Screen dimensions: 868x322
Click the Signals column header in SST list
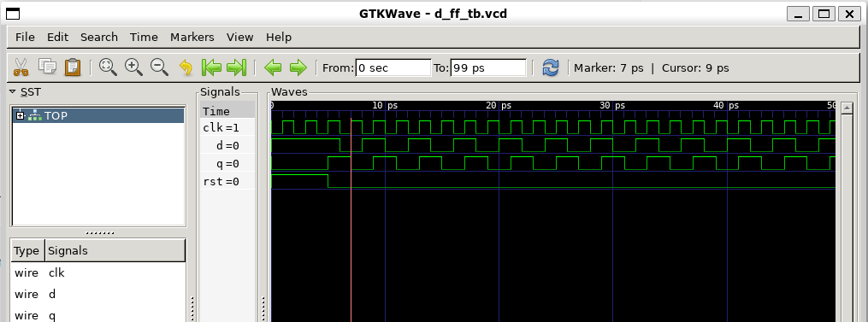115,250
